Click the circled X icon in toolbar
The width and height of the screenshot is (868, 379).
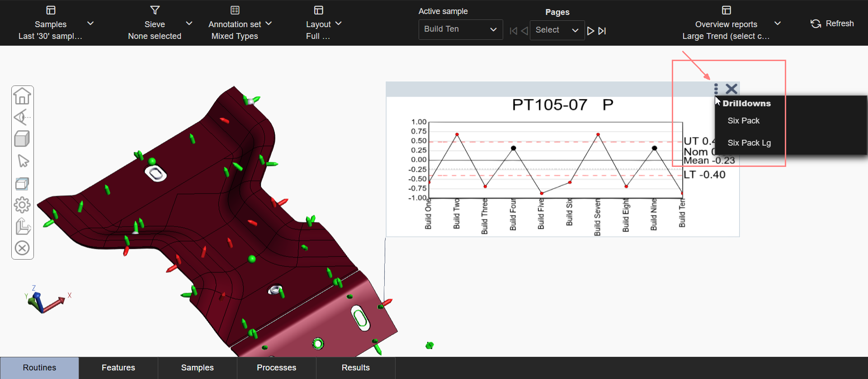click(22, 248)
